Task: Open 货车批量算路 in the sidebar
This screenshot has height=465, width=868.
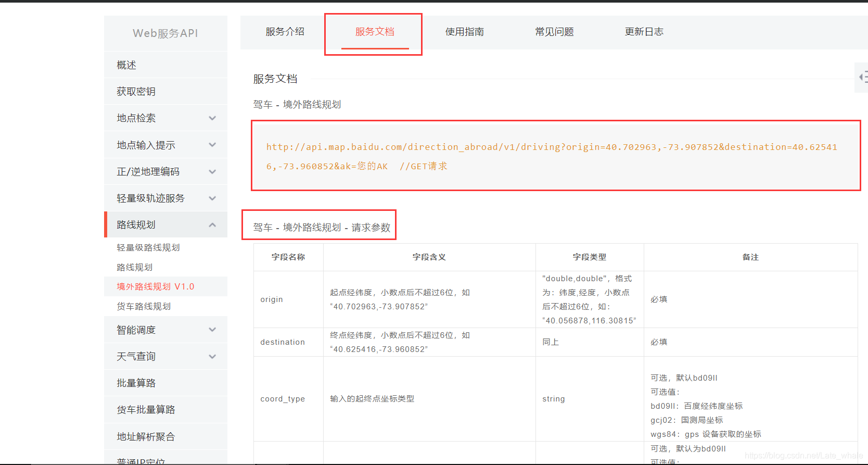Action: tap(165, 410)
